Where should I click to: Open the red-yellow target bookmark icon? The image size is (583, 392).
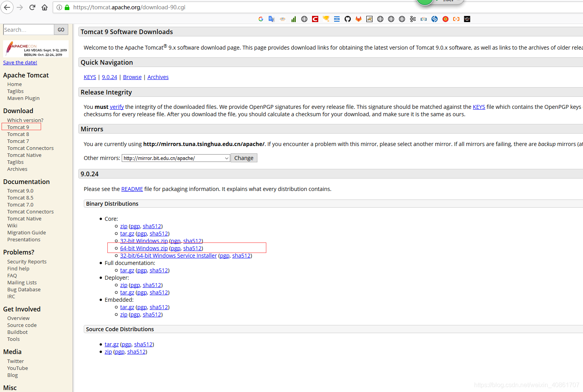[445, 19]
